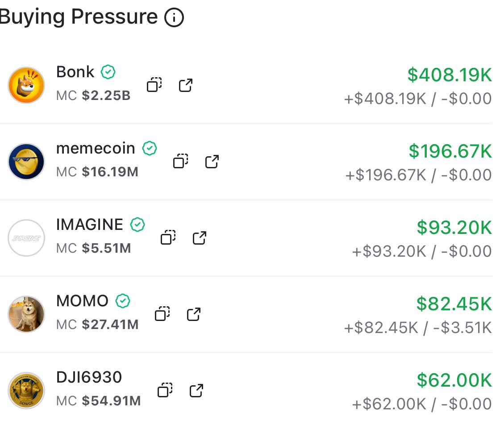The image size is (504, 425).
Task: Click MOMO's $82.45K net pressure value
Action: 454,304
